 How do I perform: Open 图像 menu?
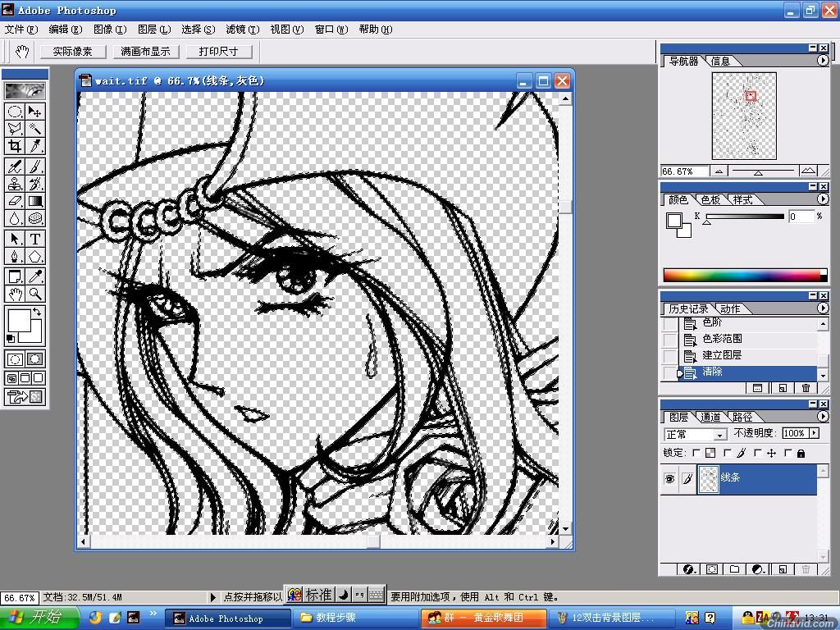pos(110,30)
